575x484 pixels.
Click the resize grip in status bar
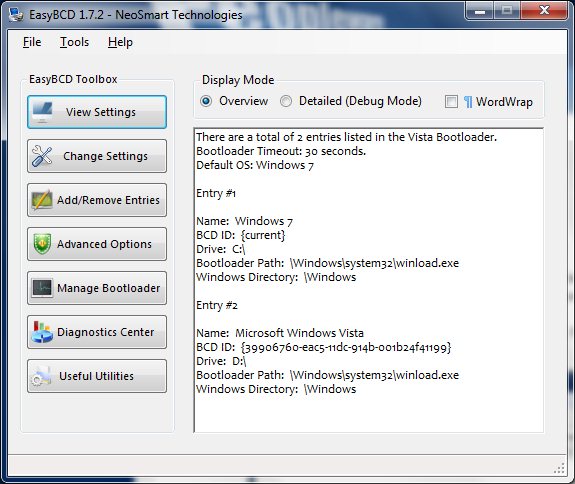[x=559, y=468]
